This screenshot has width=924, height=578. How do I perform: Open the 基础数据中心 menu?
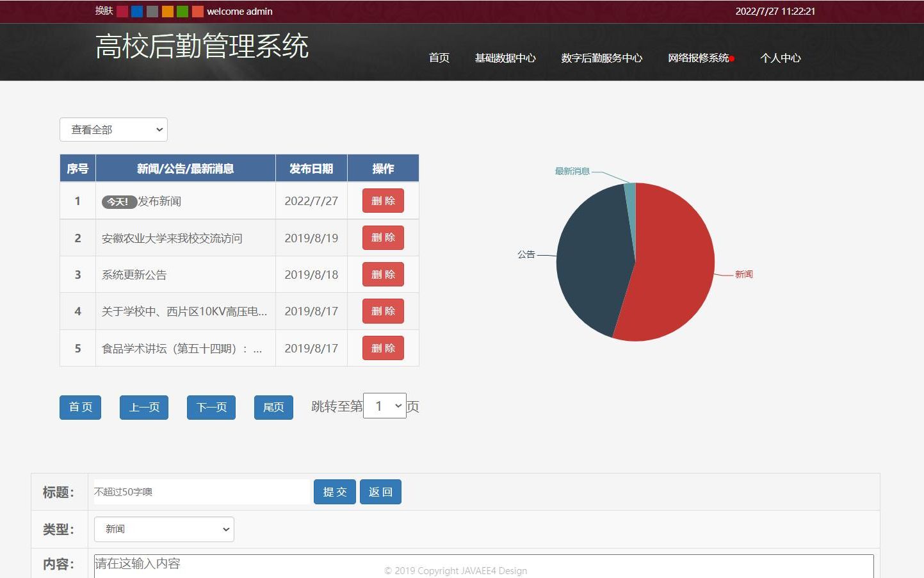506,58
